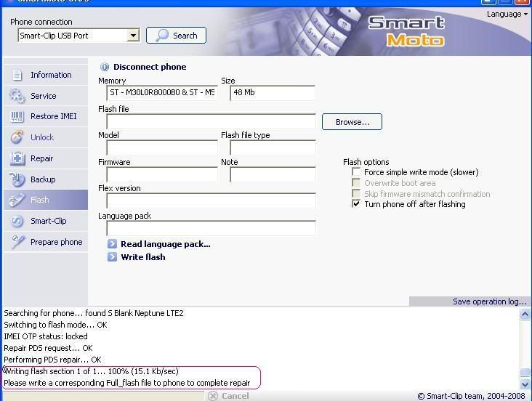Click the Browse... button
Image resolution: width=532 pixels, height=401 pixels.
(352, 122)
